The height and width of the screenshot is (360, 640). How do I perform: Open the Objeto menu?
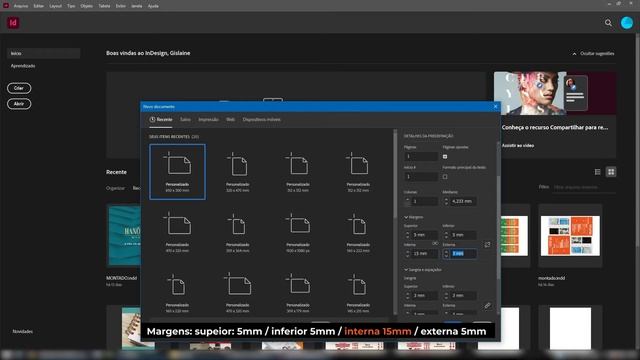[x=87, y=6]
